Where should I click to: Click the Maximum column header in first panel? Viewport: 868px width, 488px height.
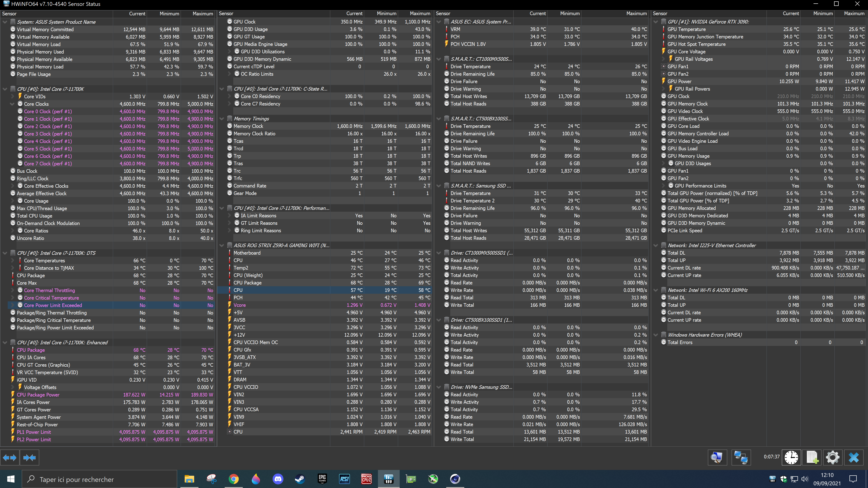203,14
